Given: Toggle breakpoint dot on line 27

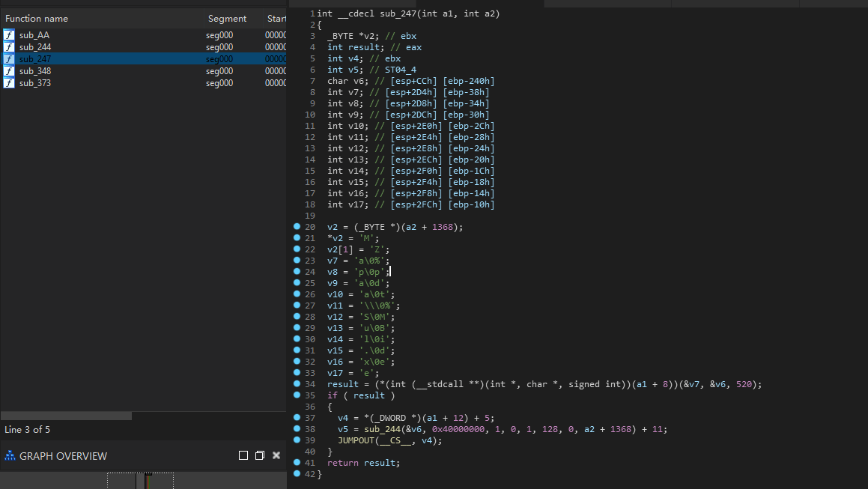Looking at the screenshot, I should tap(297, 305).
